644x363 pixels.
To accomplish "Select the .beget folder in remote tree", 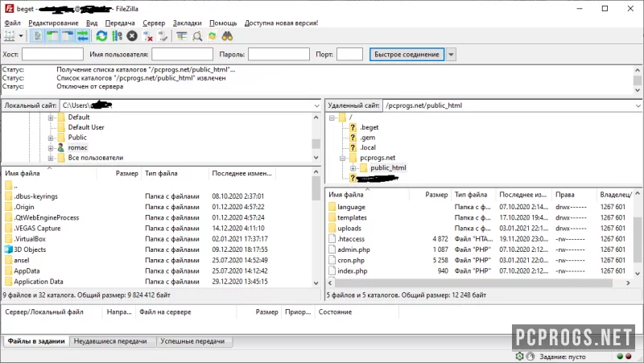I will [x=369, y=127].
